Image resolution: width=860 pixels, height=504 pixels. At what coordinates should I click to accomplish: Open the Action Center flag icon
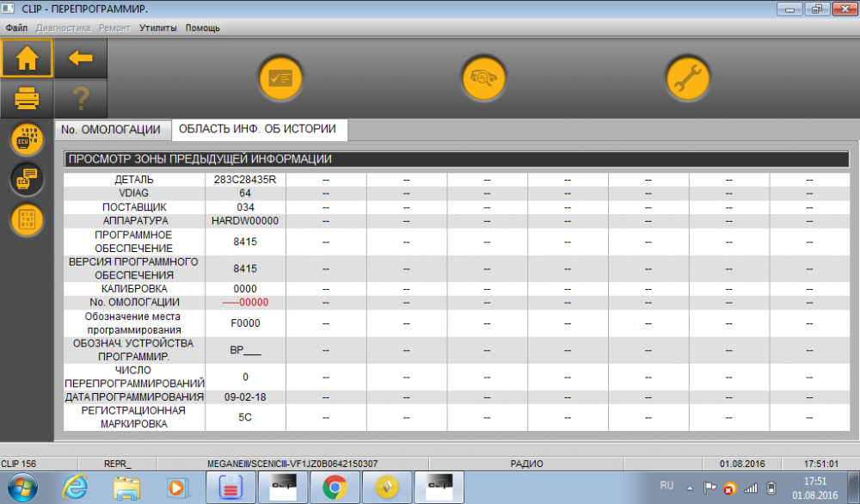[x=709, y=489]
